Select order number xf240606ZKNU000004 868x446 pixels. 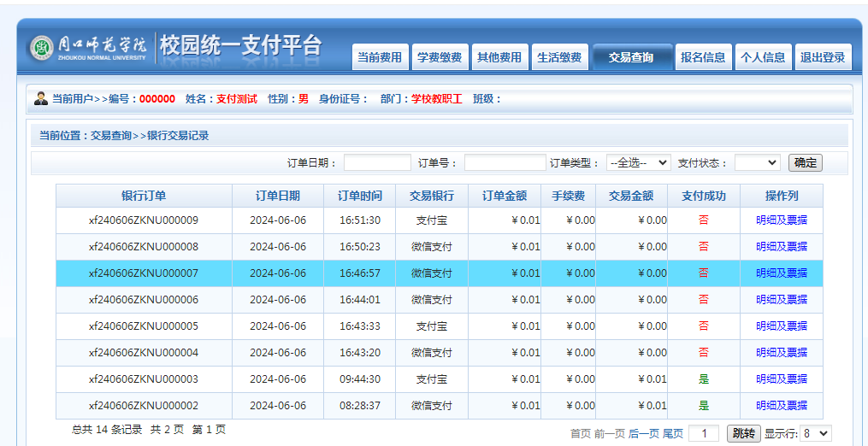pos(144,353)
